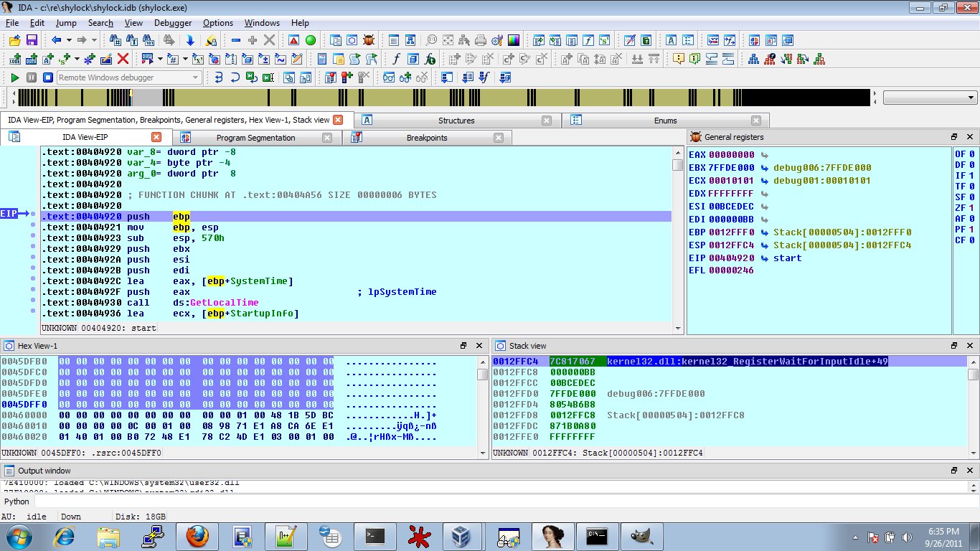Click the Open file toolbar icon

point(14,40)
